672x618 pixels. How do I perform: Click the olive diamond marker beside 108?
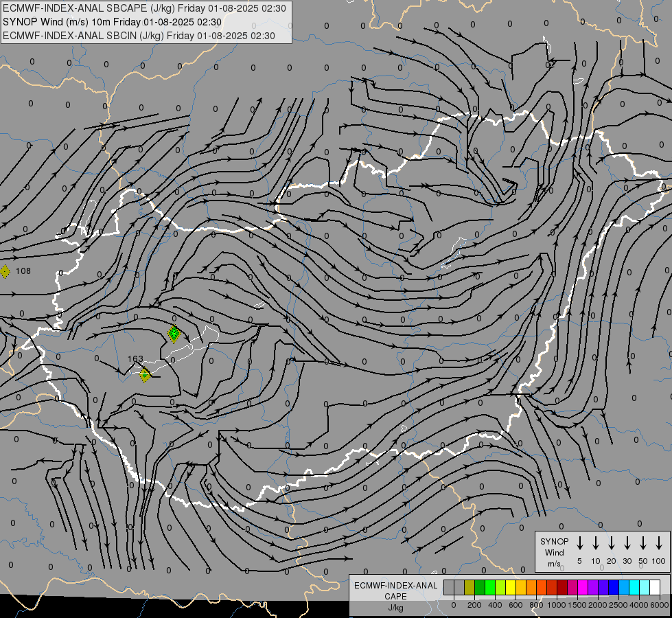[x=5, y=271]
